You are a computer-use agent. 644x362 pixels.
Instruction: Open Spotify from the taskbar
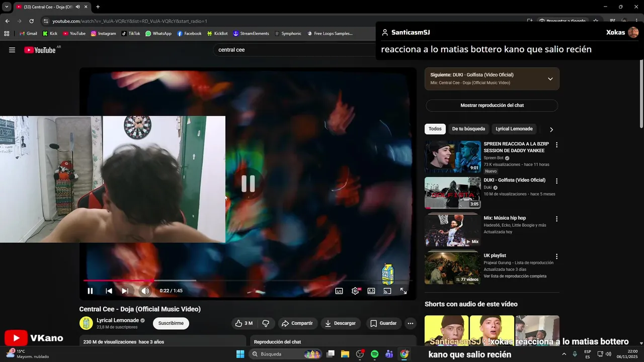(374, 354)
